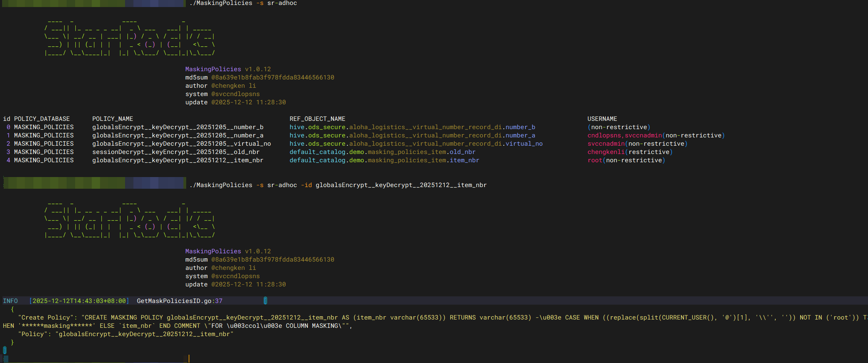Open the GetMaskPoliciesID.go:37 source reference
Viewport: 868px width, 363px height.
pyautogui.click(x=180, y=301)
